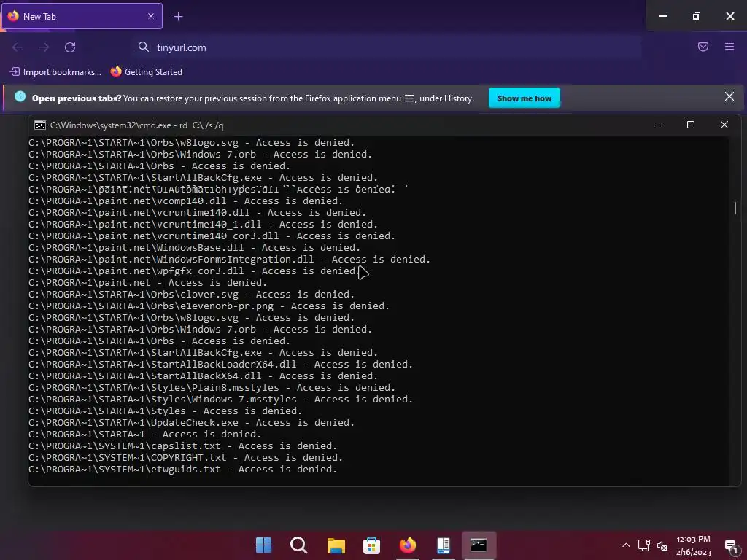The width and height of the screenshot is (747, 560).
Task: Close the cmd.exe window
Action: point(724,125)
